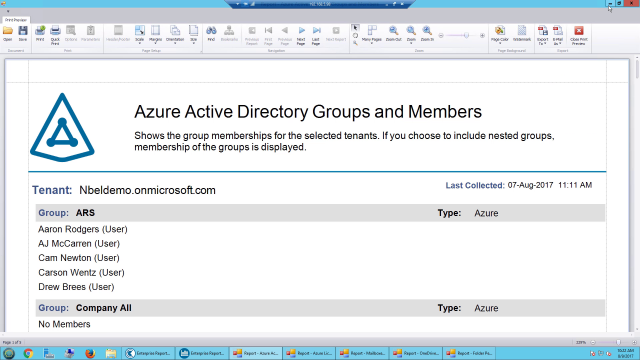Jump to the Last Page
The height and width of the screenshot is (360, 640).
[x=316, y=35]
